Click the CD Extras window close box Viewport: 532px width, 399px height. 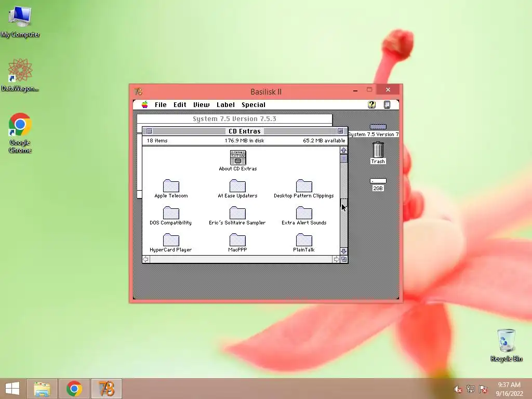click(149, 131)
